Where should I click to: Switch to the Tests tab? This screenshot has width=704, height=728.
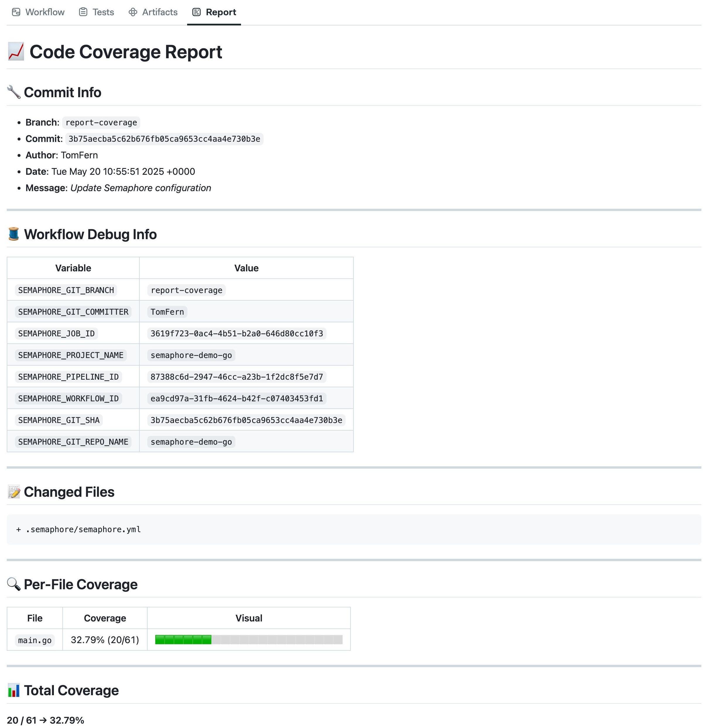[97, 12]
